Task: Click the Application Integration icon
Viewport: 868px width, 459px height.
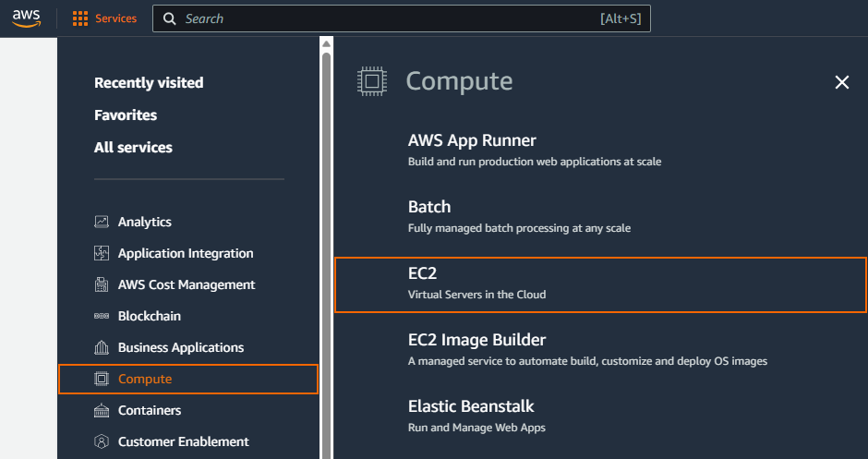Action: click(102, 253)
